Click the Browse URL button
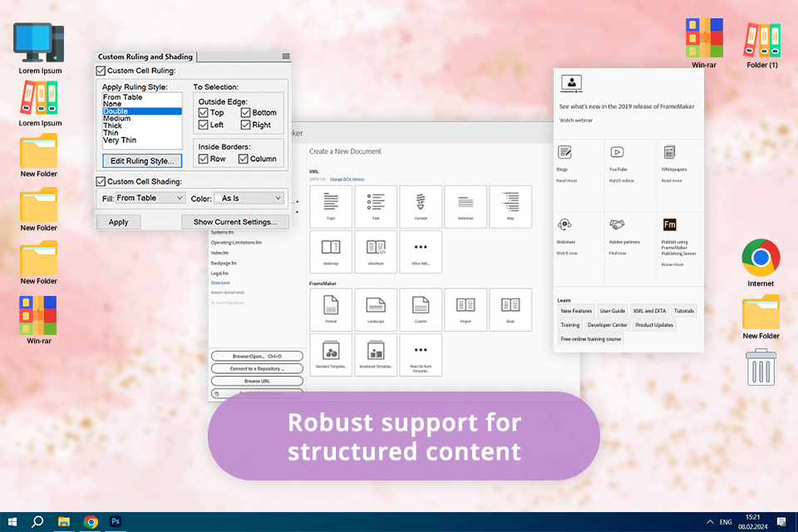The height and width of the screenshot is (532, 798). coord(257,381)
